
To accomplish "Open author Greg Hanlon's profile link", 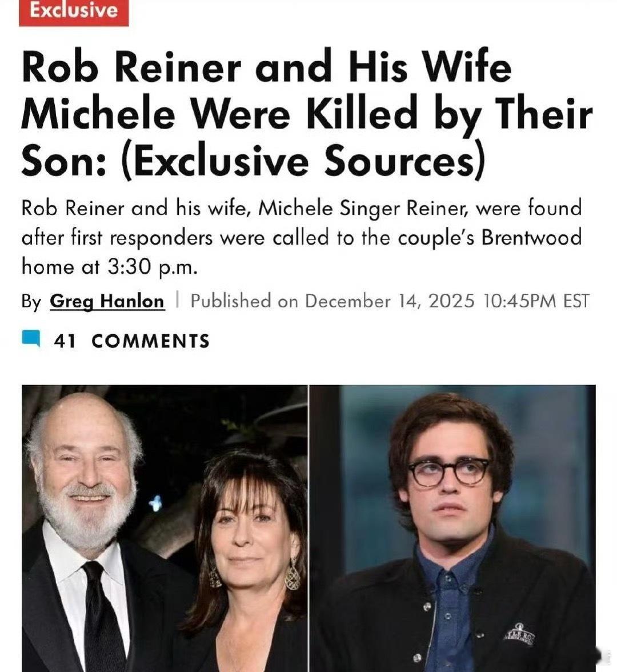I will coord(107,301).
